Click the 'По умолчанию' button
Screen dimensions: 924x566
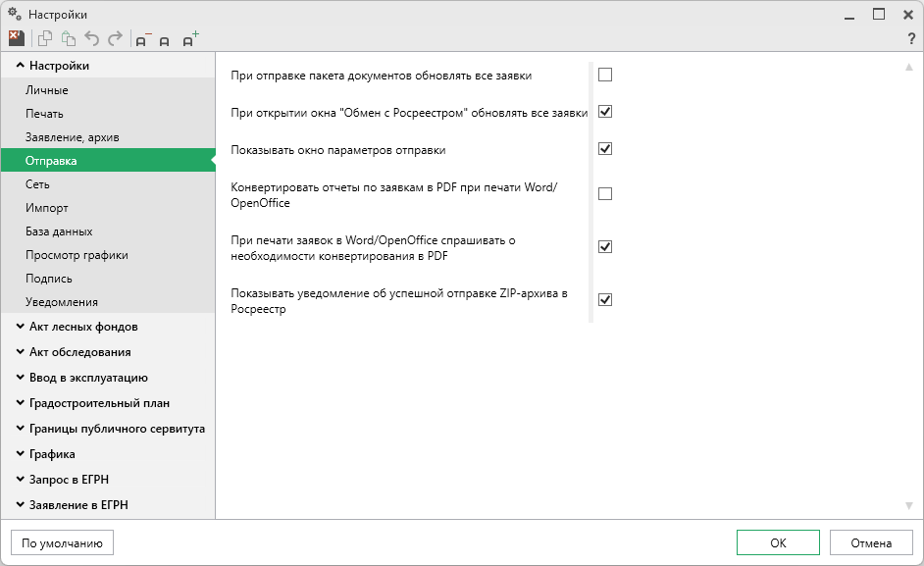(x=62, y=542)
